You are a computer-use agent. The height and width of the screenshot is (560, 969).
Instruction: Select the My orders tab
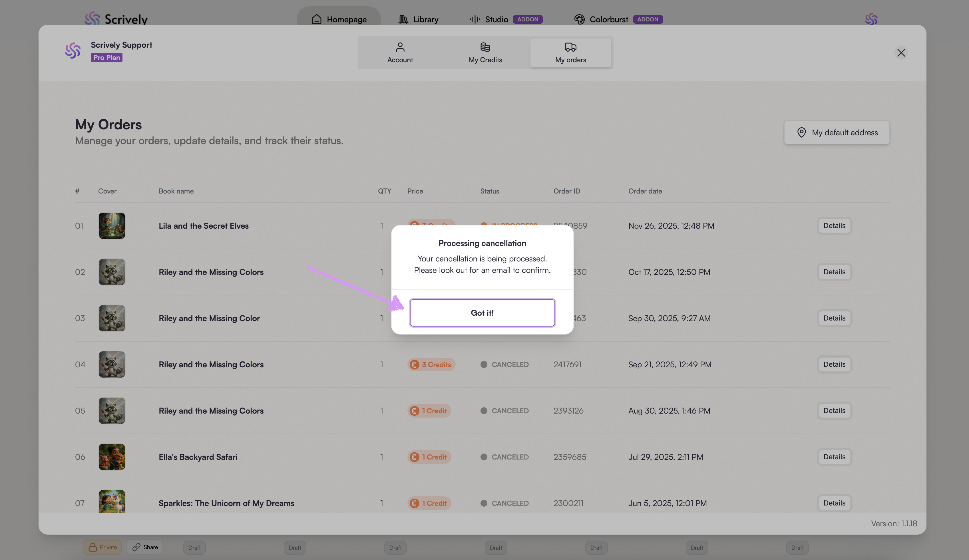pyautogui.click(x=571, y=53)
